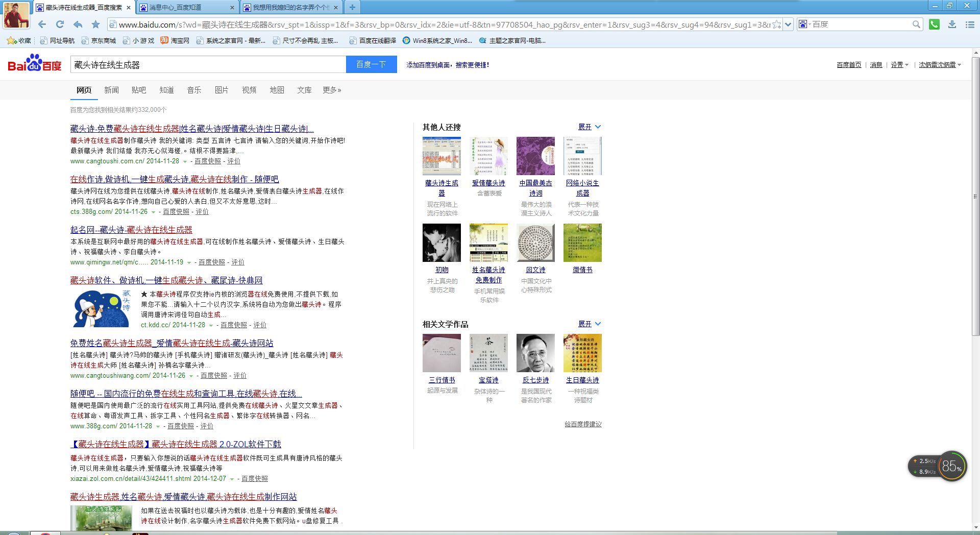
Task: Open the green phone icon in toolbar
Action: coord(934,24)
